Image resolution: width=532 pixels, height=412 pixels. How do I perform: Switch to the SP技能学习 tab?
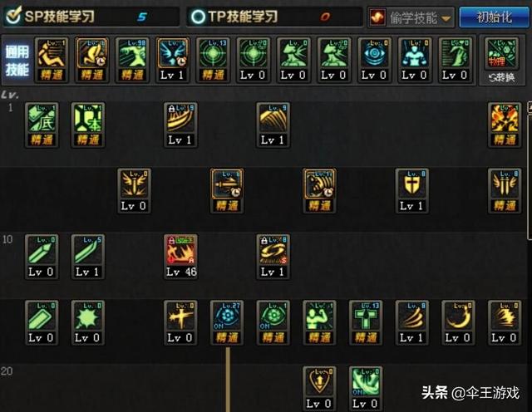[x=91, y=17]
